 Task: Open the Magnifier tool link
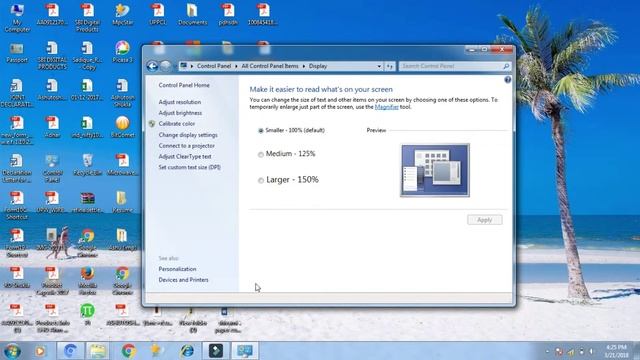click(x=386, y=107)
